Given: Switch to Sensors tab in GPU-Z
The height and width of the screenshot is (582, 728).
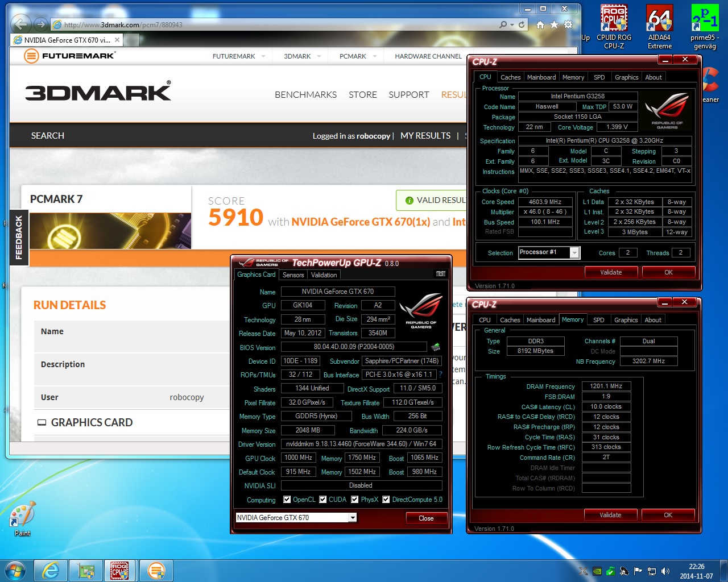Looking at the screenshot, I should [293, 275].
